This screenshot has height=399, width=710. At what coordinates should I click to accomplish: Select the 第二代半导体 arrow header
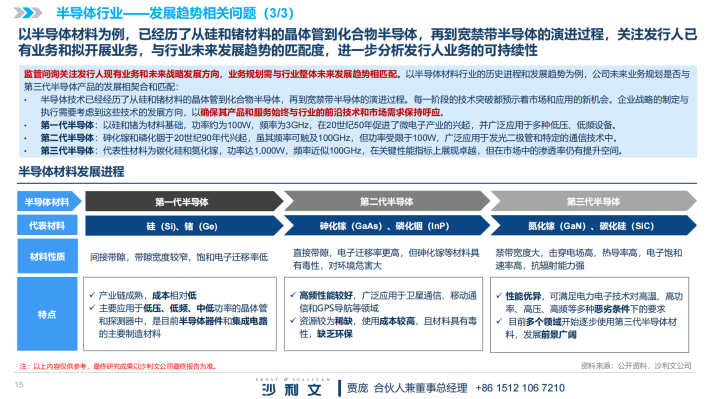click(387, 202)
